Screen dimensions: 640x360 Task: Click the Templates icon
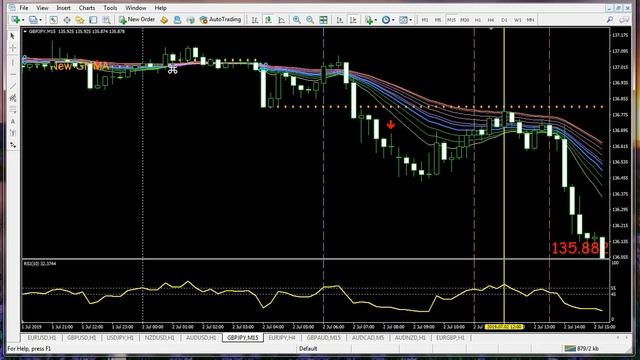[403, 20]
